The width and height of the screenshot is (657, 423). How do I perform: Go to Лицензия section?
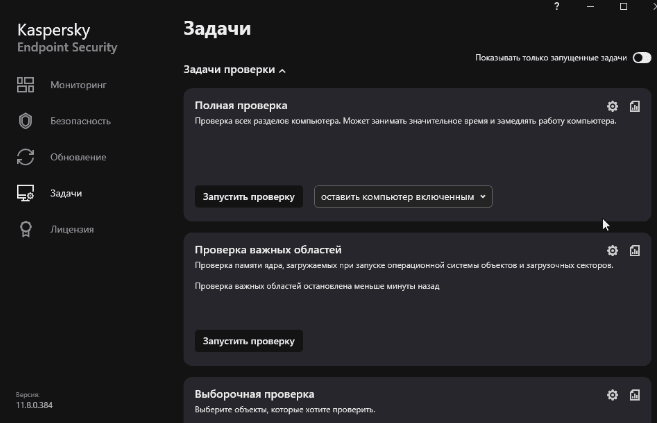[x=72, y=230]
